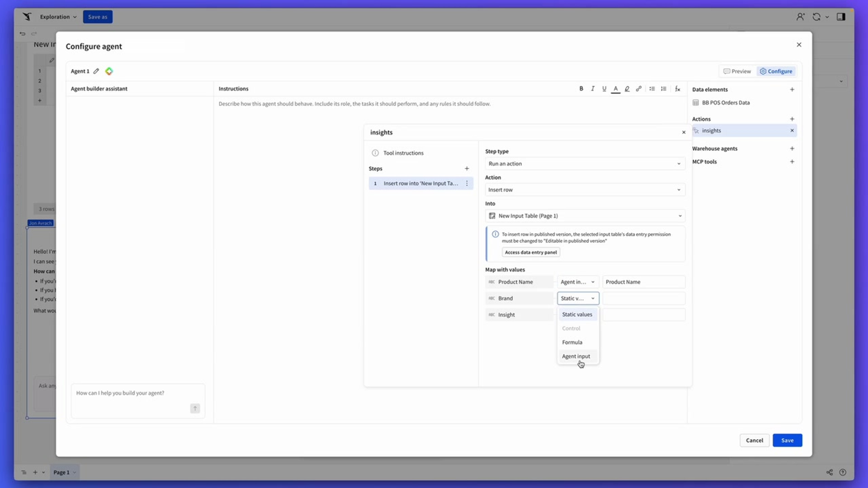868x488 pixels.
Task: Open Tool instructions
Action: point(403,153)
